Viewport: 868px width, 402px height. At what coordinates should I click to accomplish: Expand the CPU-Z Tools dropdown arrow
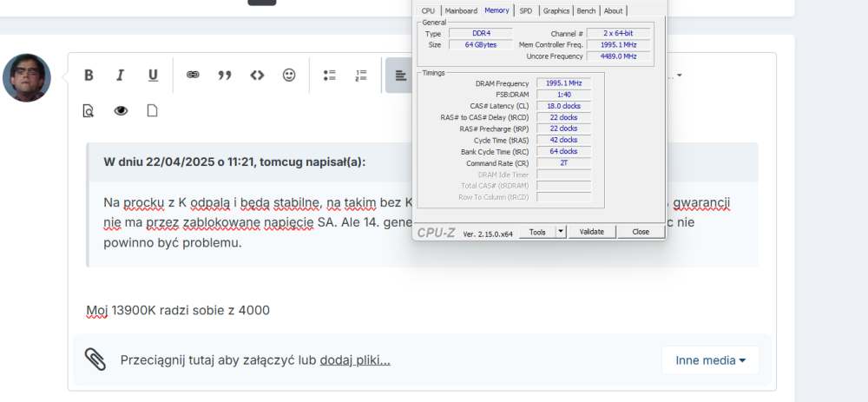click(560, 232)
